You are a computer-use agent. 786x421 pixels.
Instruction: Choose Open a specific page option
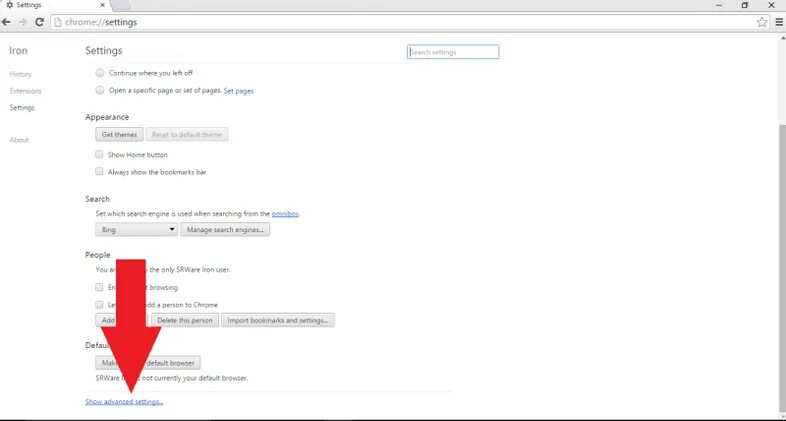pyautogui.click(x=100, y=90)
